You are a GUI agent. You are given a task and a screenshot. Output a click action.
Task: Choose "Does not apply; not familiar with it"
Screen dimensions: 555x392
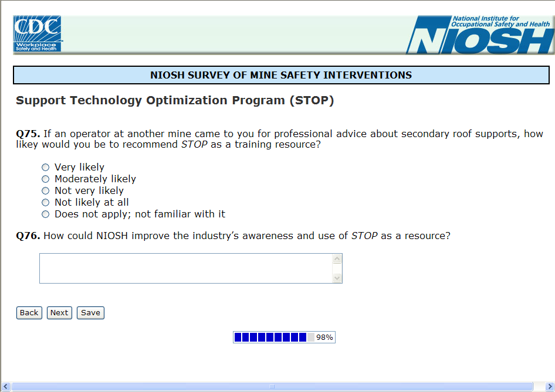tap(46, 214)
